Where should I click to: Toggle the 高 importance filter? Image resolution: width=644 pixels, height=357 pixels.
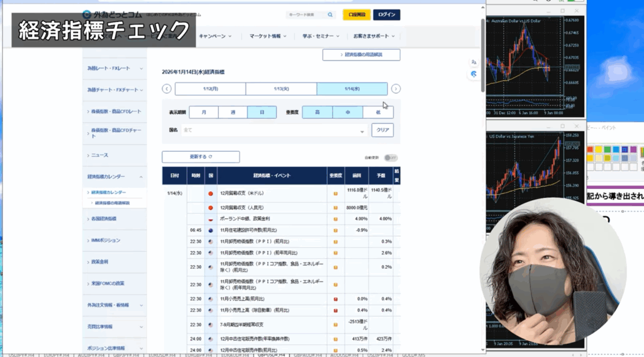(x=317, y=112)
